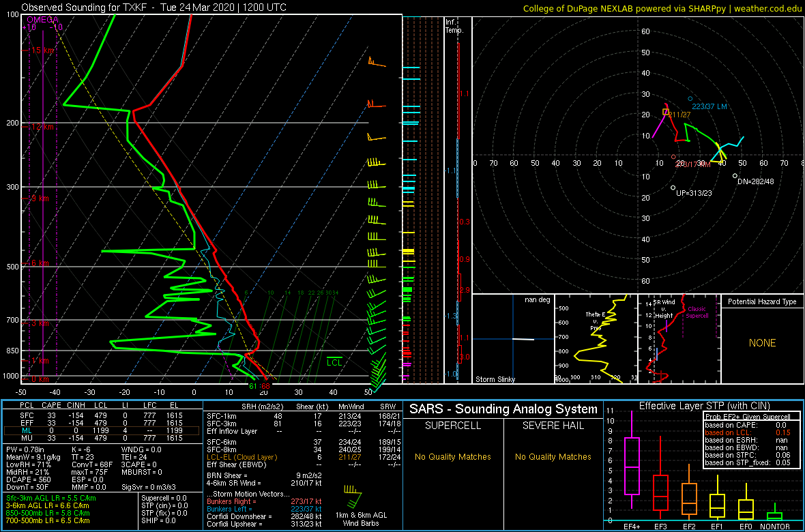Click the orange 211/27 square marker on hodograph

[x=665, y=112]
